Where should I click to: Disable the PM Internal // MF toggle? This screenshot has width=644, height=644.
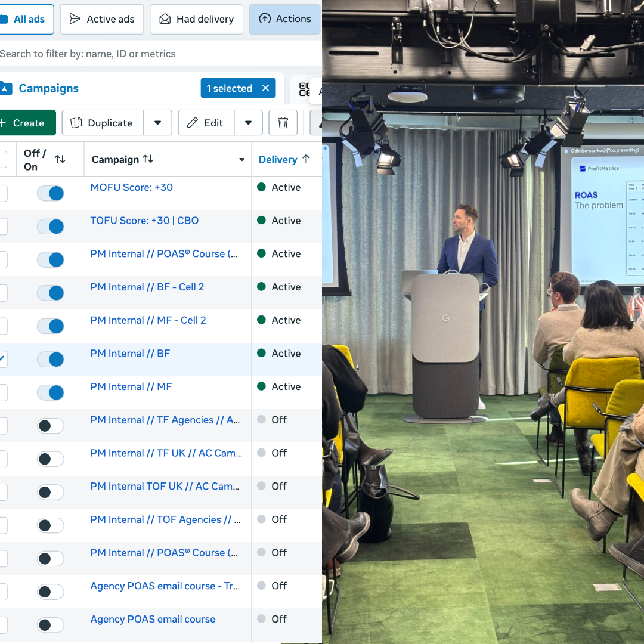coord(51,392)
